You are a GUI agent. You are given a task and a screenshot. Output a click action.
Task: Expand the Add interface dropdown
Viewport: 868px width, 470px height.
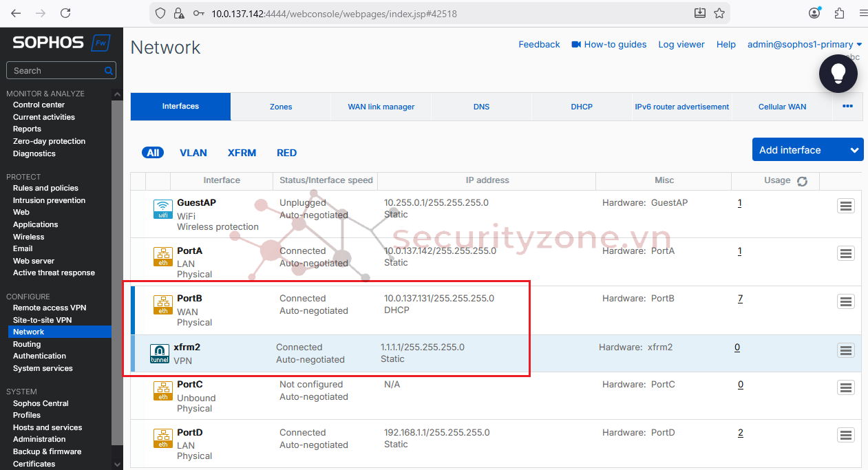(x=854, y=150)
